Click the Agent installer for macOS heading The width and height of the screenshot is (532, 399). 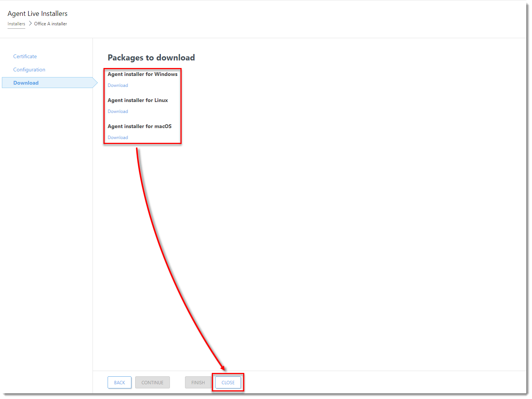click(139, 126)
